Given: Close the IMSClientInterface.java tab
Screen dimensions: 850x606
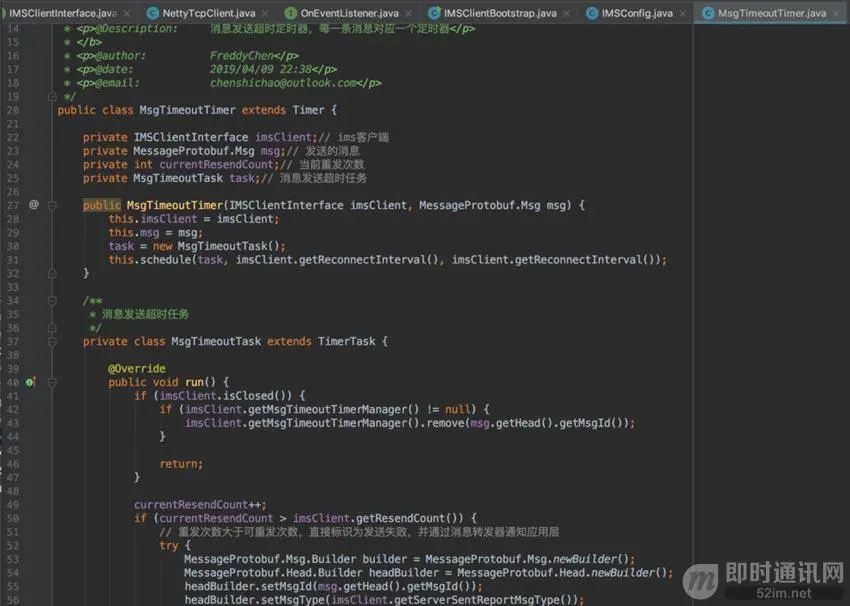Looking at the screenshot, I should (127, 14).
